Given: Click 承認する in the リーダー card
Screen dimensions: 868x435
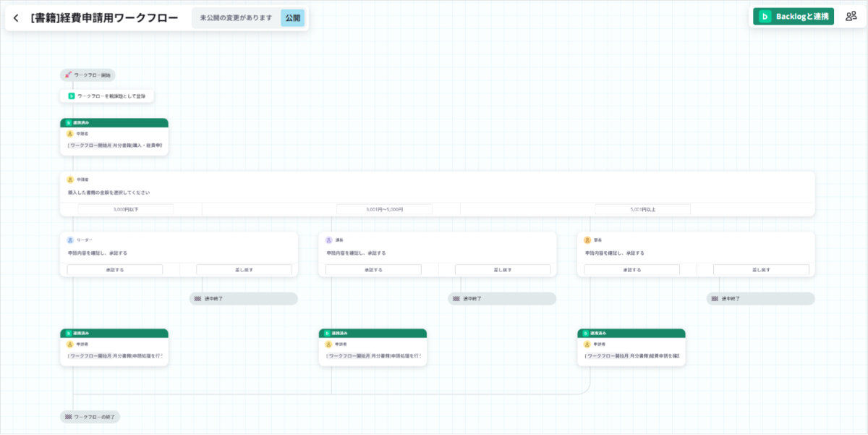Looking at the screenshot, I should tap(115, 269).
